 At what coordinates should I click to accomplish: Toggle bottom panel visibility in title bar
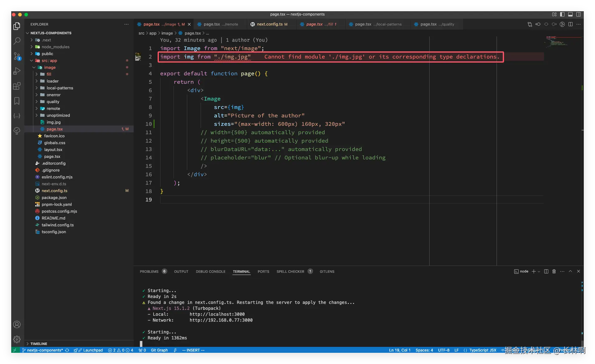tap(570, 14)
